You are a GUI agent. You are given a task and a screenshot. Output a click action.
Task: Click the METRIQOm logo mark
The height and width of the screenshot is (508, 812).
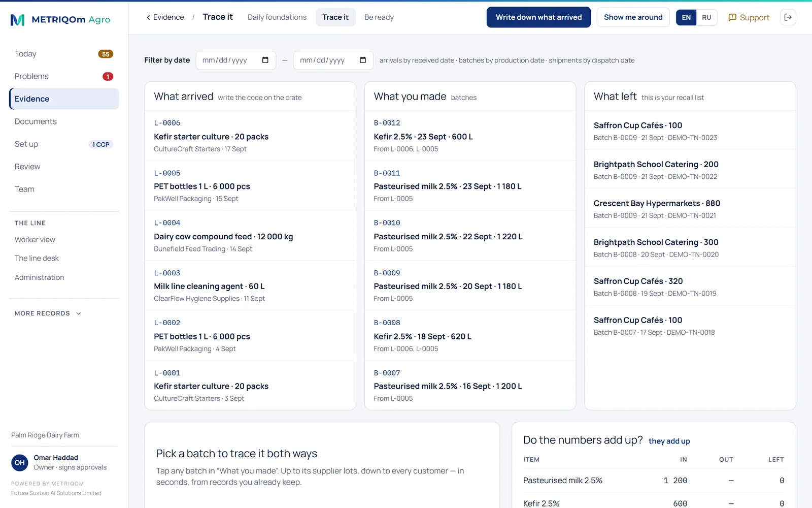(17, 20)
